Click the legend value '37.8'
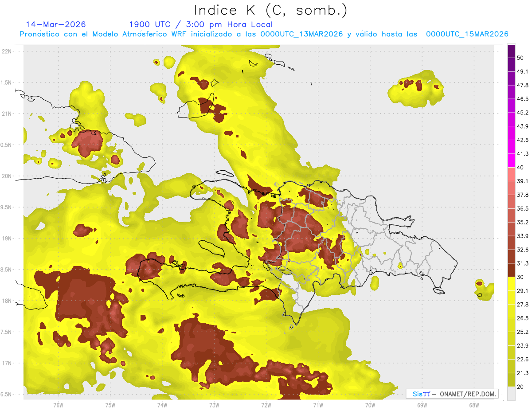 point(523,195)
